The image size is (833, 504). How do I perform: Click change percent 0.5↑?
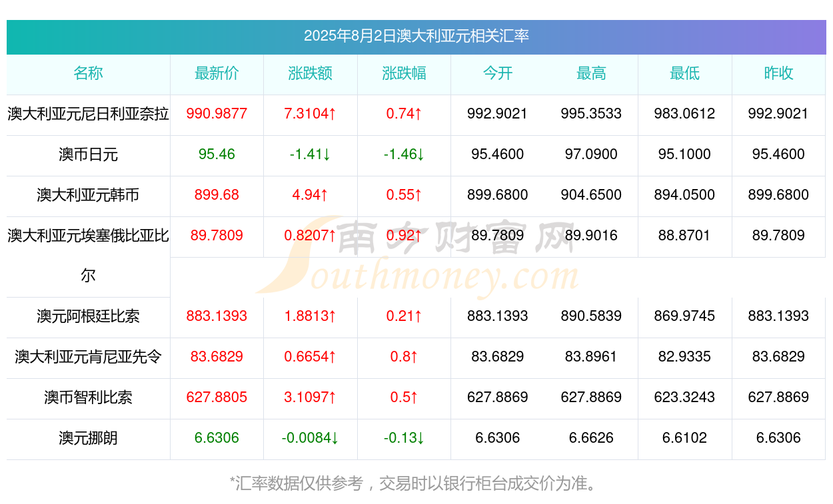pos(404,397)
